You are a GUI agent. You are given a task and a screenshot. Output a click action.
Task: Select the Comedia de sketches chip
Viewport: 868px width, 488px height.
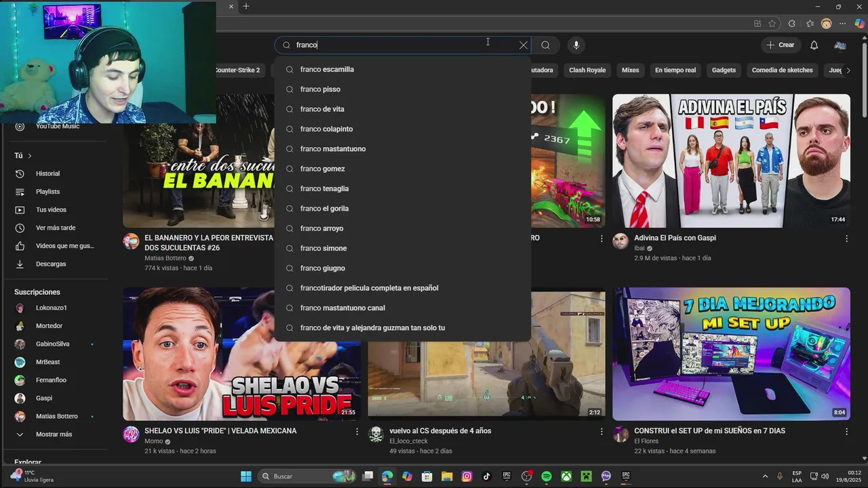tap(782, 70)
